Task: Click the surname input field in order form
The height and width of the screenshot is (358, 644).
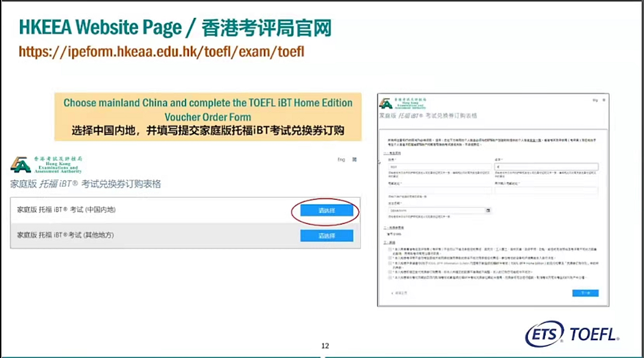Action: (440, 167)
